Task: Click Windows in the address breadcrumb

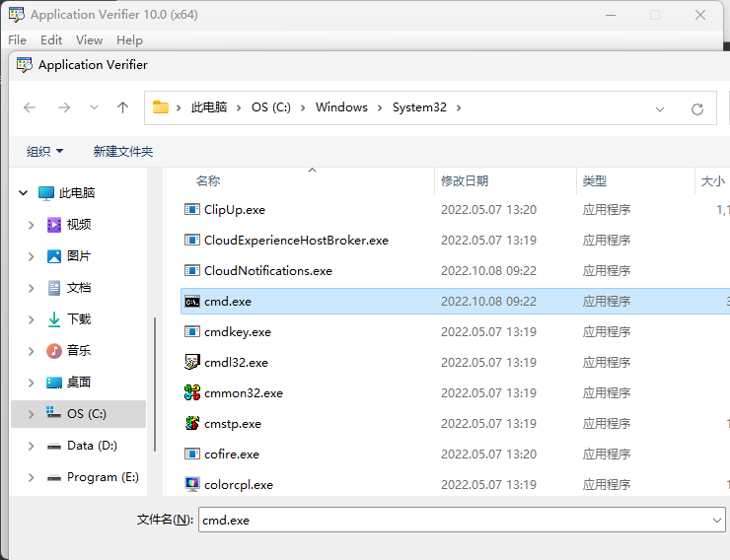Action: point(341,107)
